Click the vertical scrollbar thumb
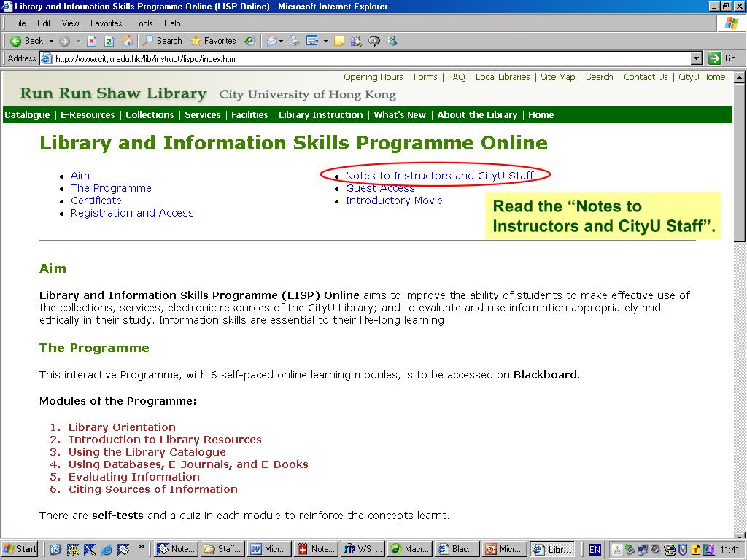This screenshot has height=560, width=747. 740,163
